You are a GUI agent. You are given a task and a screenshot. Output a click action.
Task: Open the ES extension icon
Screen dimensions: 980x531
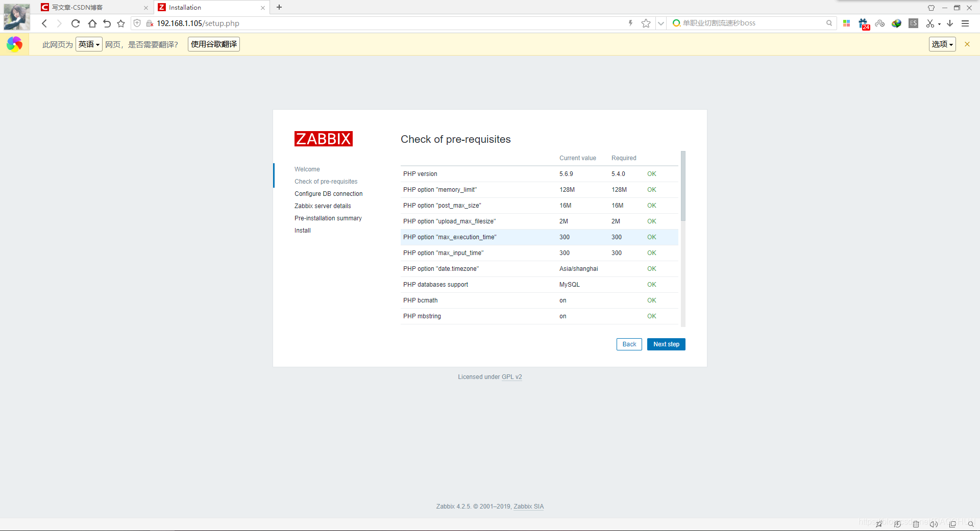914,23
